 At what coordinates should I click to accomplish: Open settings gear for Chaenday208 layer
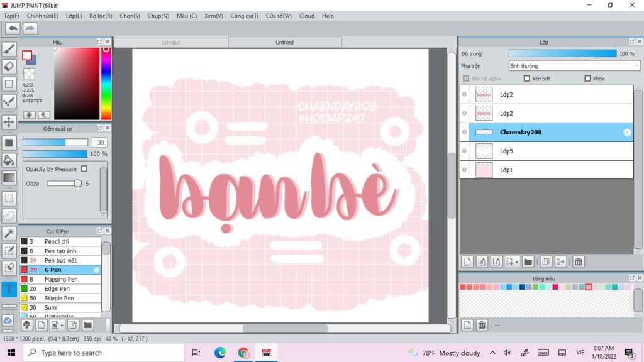coord(627,132)
